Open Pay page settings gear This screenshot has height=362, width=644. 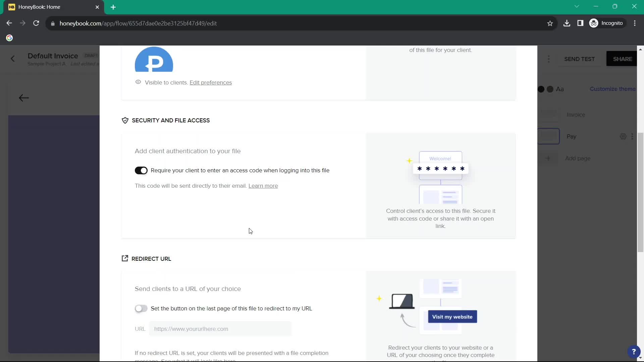623,136
